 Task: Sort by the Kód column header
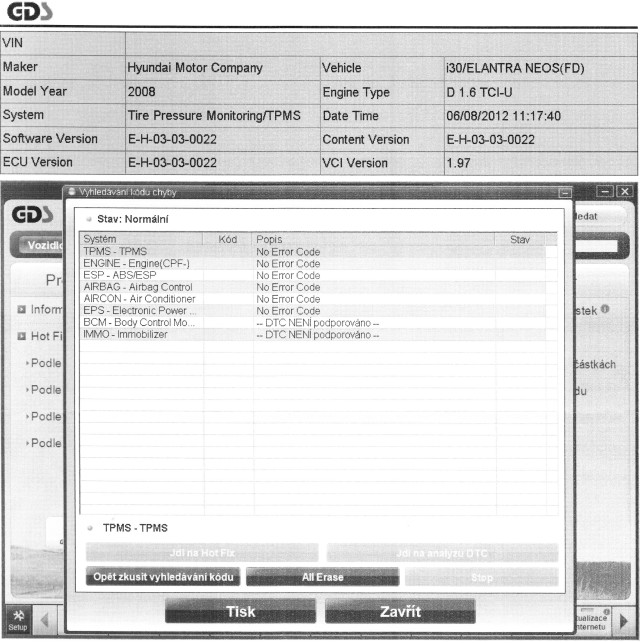228,239
